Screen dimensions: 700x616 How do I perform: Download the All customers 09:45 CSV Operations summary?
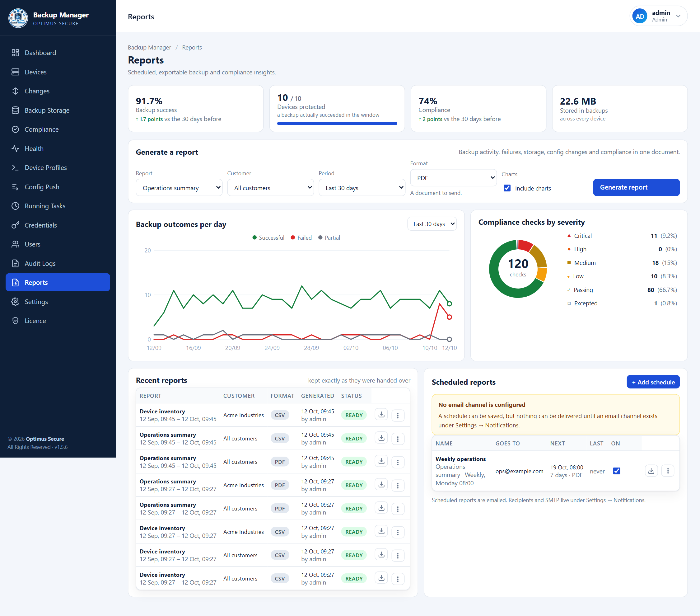[x=381, y=438]
